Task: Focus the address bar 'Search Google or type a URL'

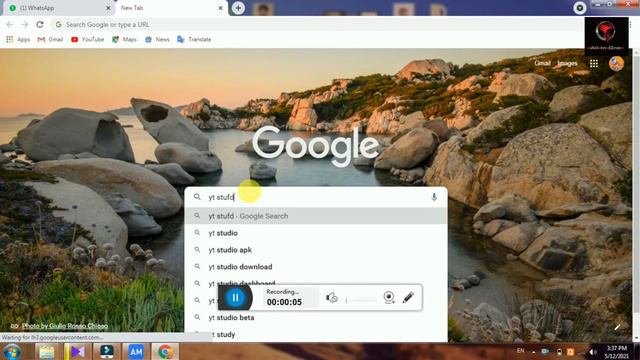Action: (316, 24)
